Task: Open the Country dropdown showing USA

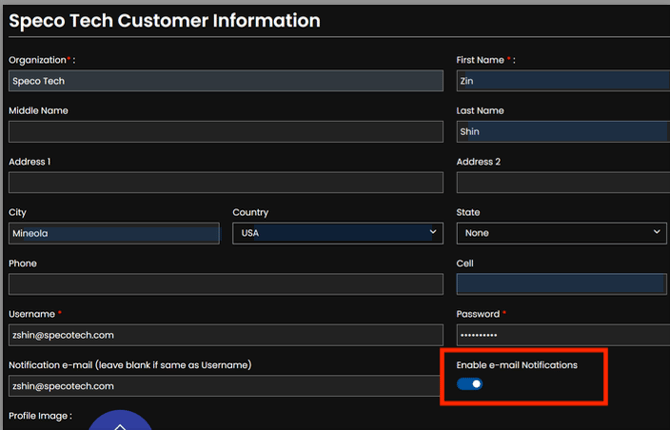Action: click(x=338, y=233)
